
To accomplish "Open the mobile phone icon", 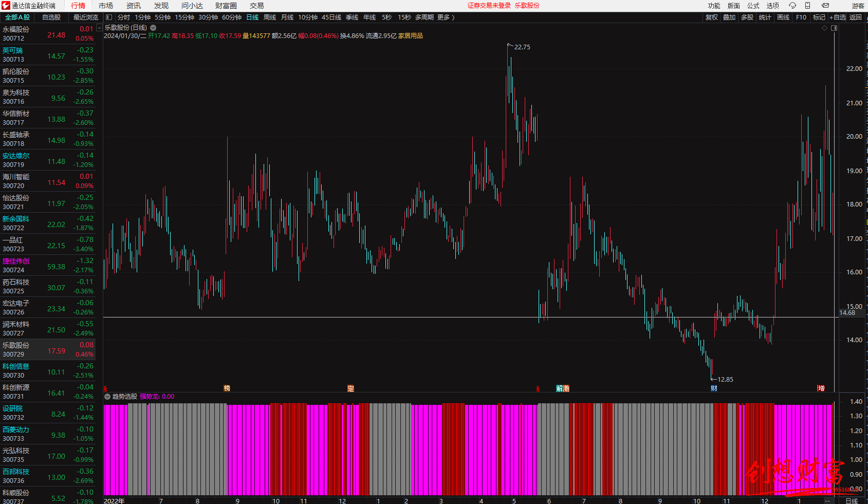I will point(807,6).
